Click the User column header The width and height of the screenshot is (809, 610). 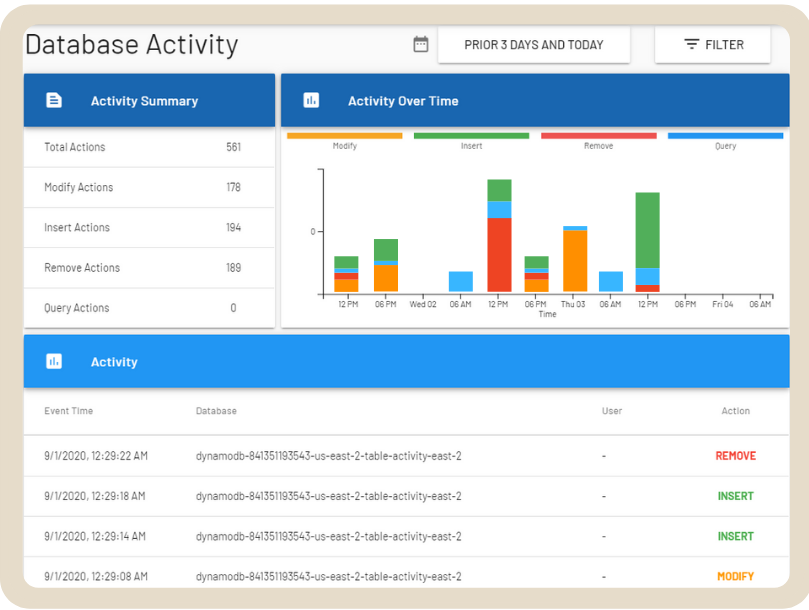pyautogui.click(x=611, y=411)
